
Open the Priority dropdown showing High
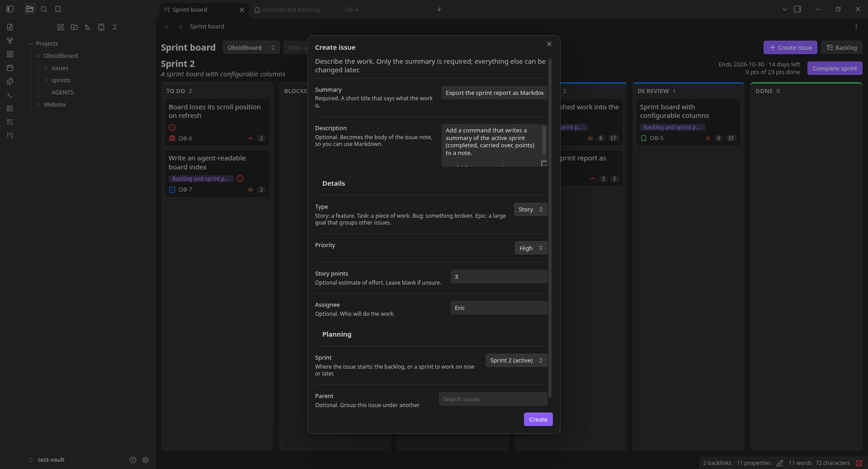coord(531,248)
